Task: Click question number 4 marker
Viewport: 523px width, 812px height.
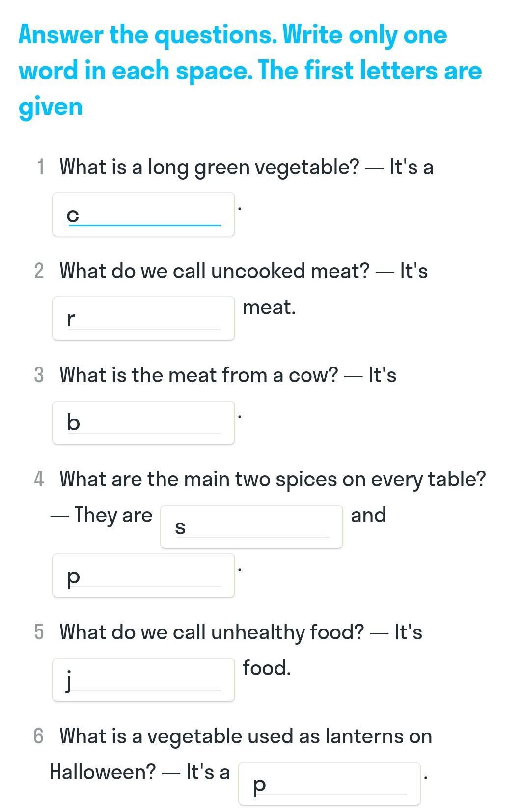Action: [39, 479]
